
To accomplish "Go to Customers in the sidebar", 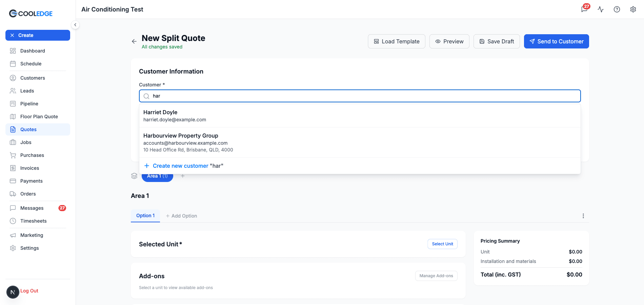I will (38, 78).
